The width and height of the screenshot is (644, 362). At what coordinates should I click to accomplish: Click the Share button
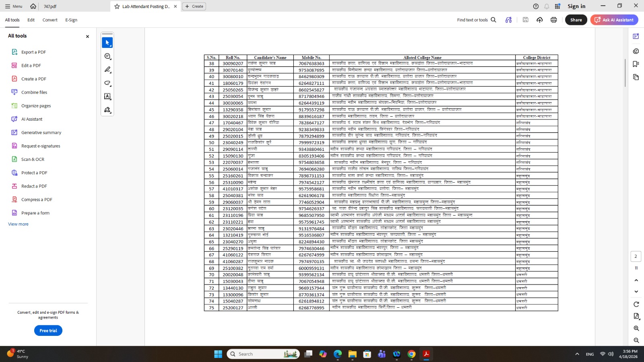[x=576, y=20]
